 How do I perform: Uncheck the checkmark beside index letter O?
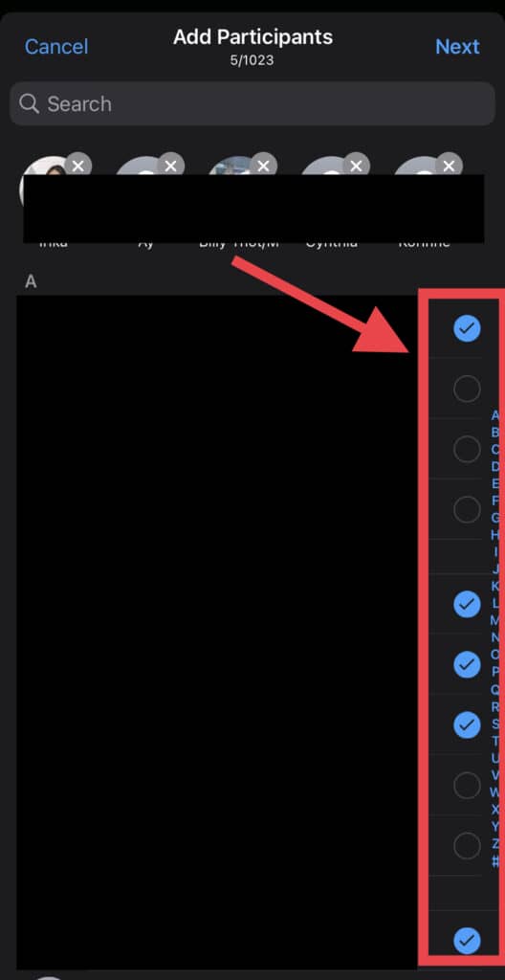(x=467, y=665)
